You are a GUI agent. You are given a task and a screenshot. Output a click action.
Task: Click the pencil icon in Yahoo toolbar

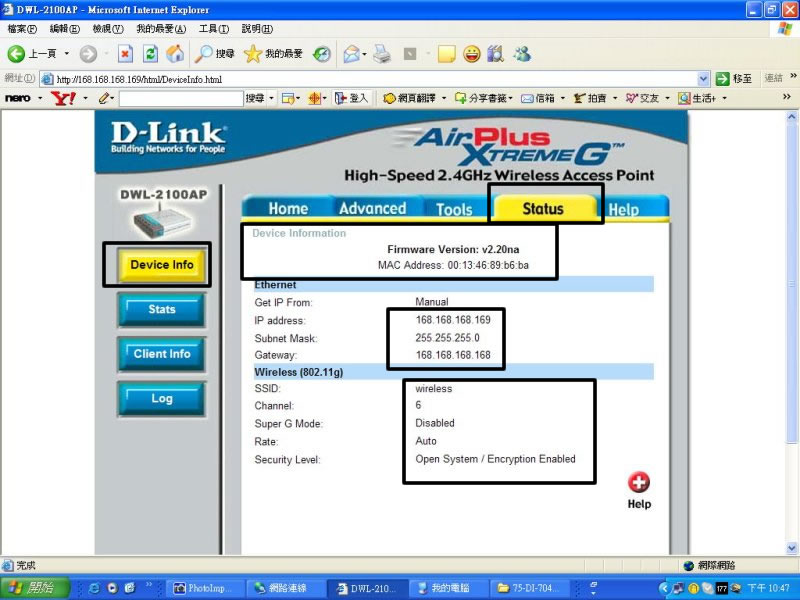(x=104, y=98)
